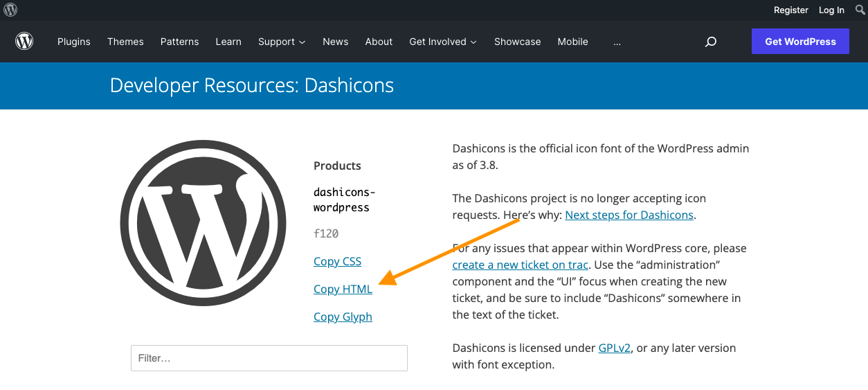The image size is (868, 390).
Task: Expand the Support dropdown menu
Action: tap(282, 42)
